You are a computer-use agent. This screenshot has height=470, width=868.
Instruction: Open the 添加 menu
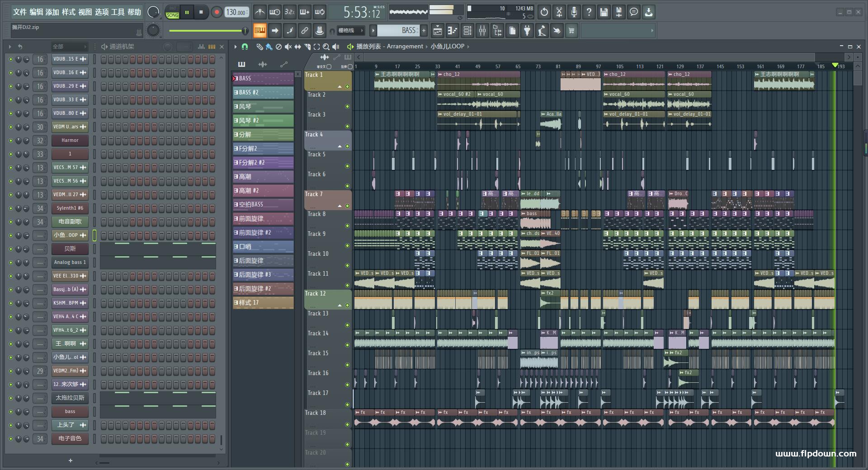tap(52, 12)
